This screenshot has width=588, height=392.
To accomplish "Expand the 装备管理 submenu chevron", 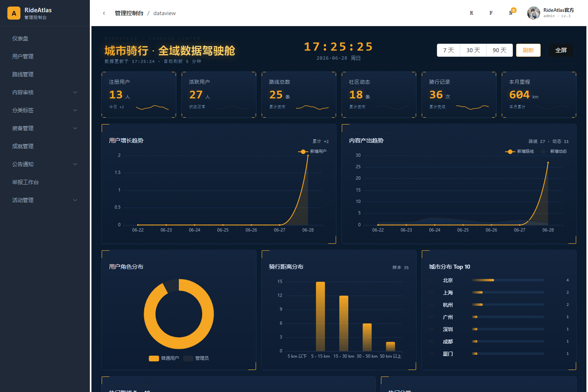I will click(75, 128).
